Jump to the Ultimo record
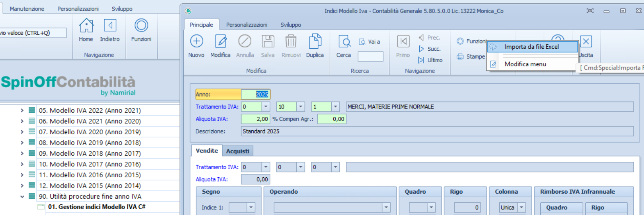The height and width of the screenshot is (215, 644). coord(430,60)
